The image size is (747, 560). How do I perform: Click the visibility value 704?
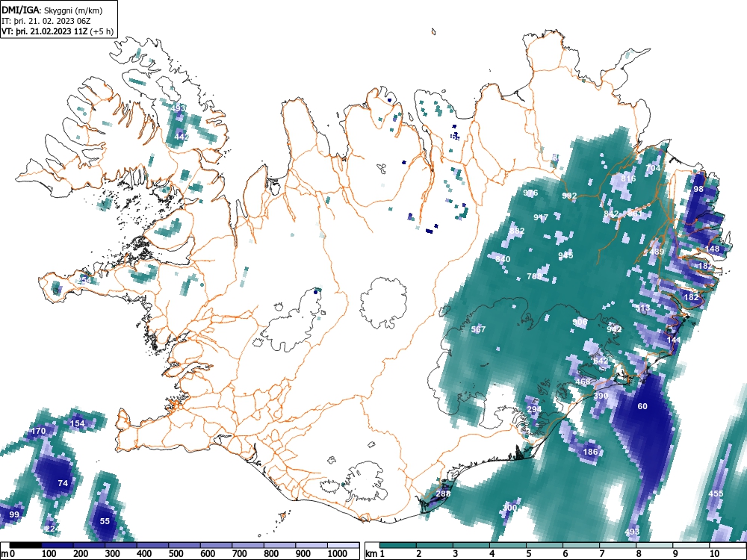tap(653, 168)
